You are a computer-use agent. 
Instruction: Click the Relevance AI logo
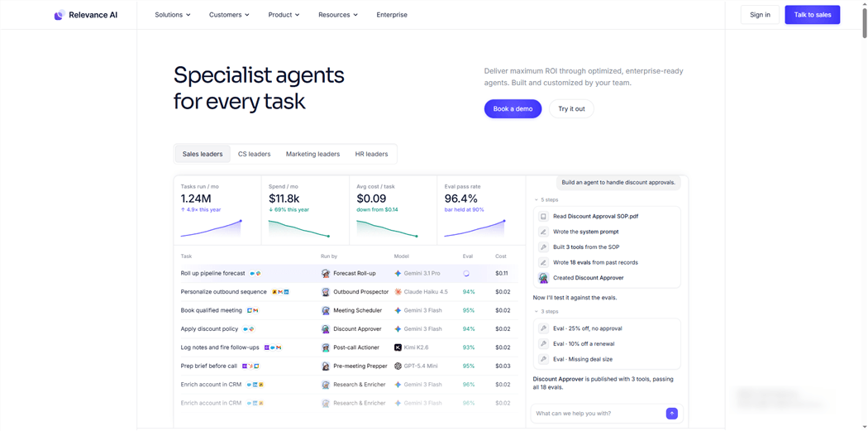click(x=86, y=15)
